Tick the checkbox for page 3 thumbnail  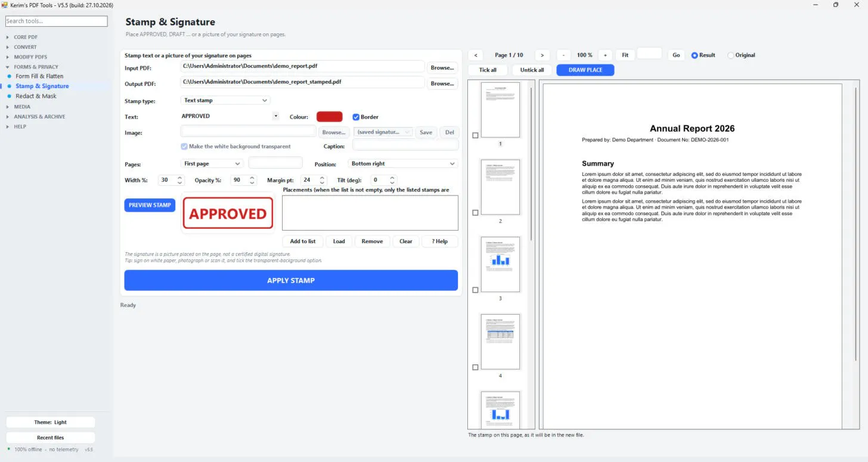click(x=475, y=290)
